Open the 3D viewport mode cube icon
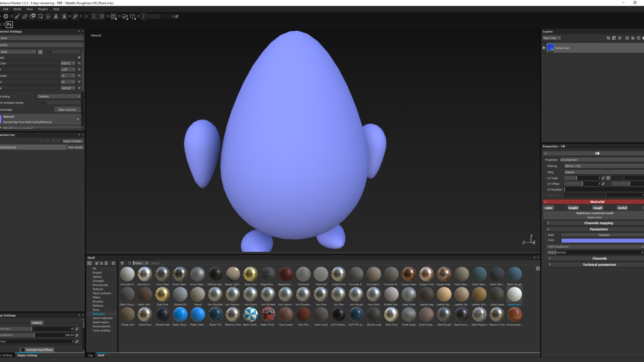644x362 pixels. (113, 16)
